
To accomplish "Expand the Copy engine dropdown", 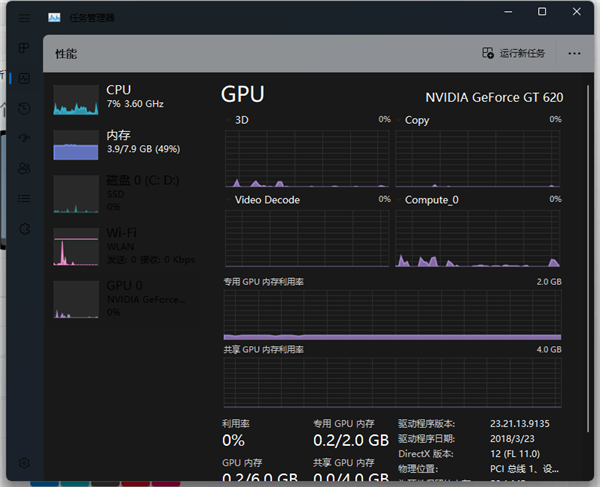I will point(417,120).
